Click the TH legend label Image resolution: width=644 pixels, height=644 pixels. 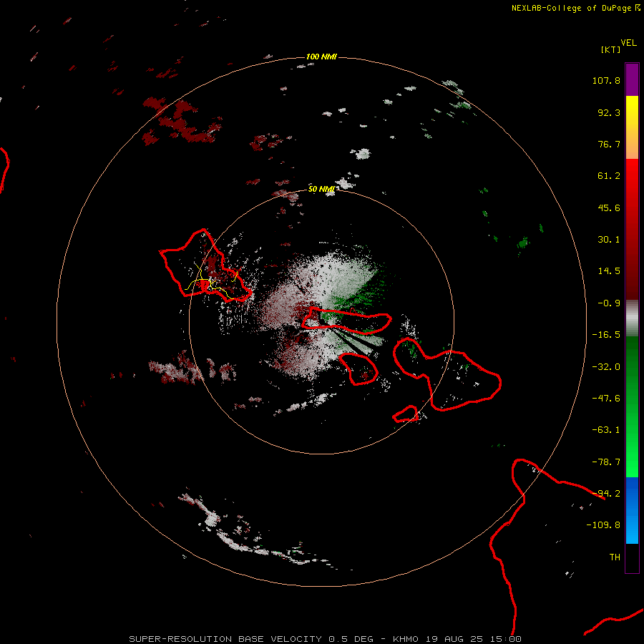pos(615,557)
